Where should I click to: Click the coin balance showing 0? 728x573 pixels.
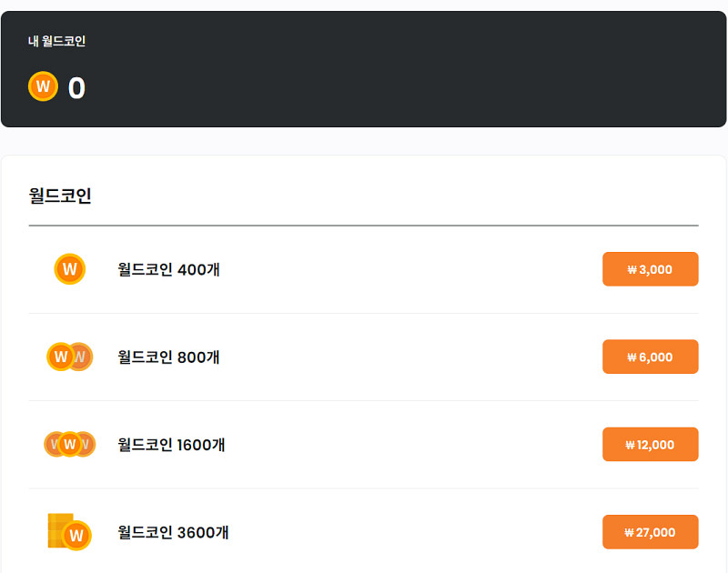click(x=77, y=87)
